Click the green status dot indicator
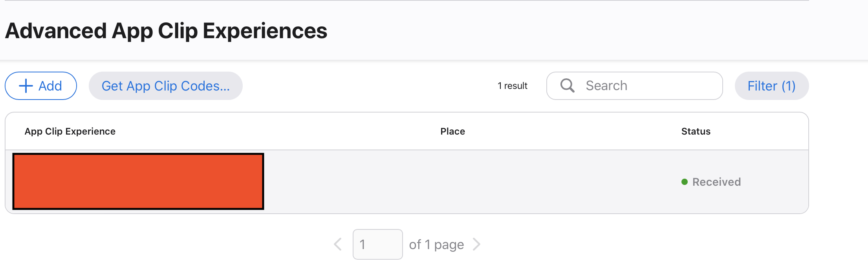Image resolution: width=868 pixels, height=266 pixels. tap(685, 182)
